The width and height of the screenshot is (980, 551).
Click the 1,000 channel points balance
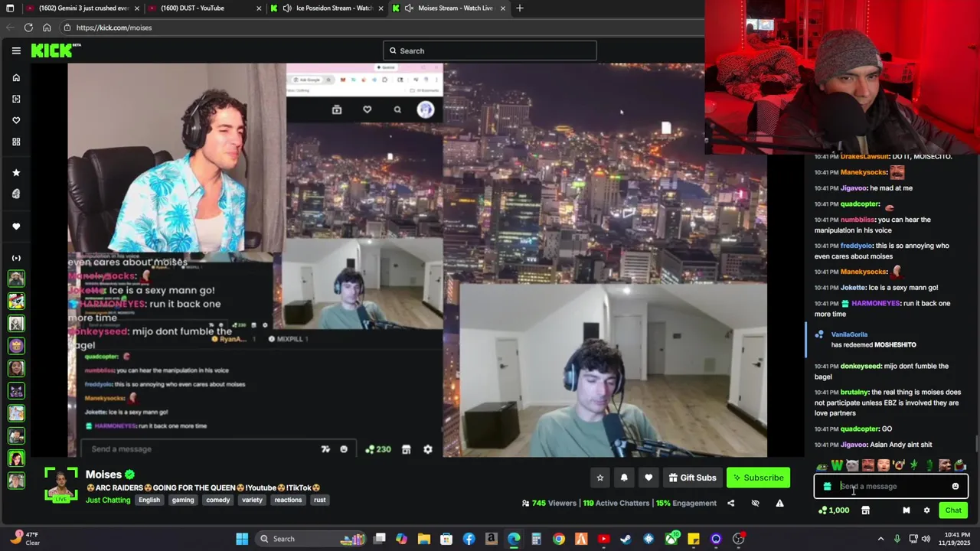835,510
